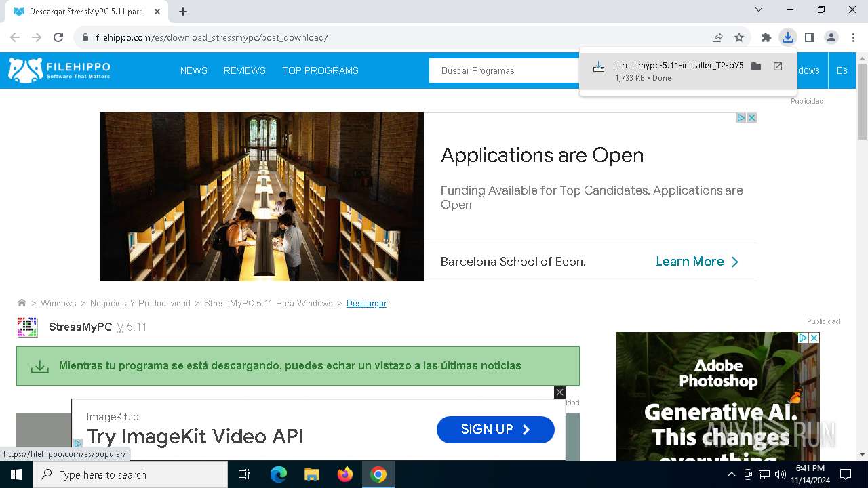Viewport: 868px width, 488px height.
Task: Open File Explorer from taskbar
Action: [312, 474]
